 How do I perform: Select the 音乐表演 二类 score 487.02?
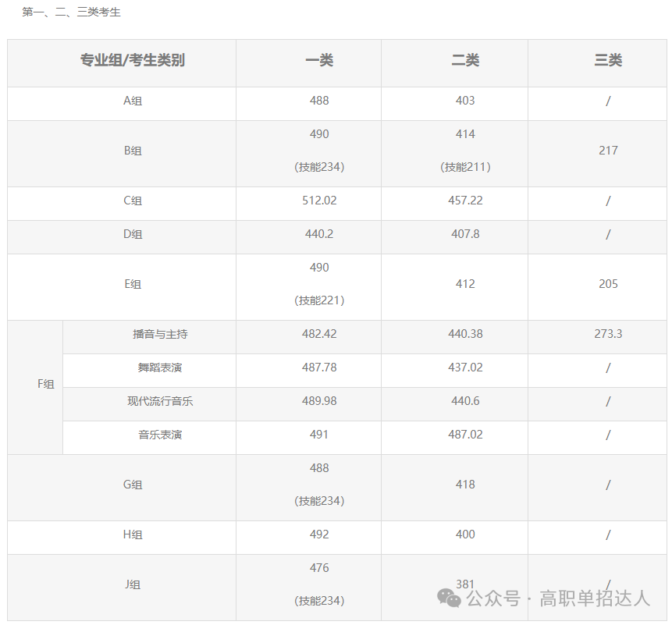click(x=465, y=435)
